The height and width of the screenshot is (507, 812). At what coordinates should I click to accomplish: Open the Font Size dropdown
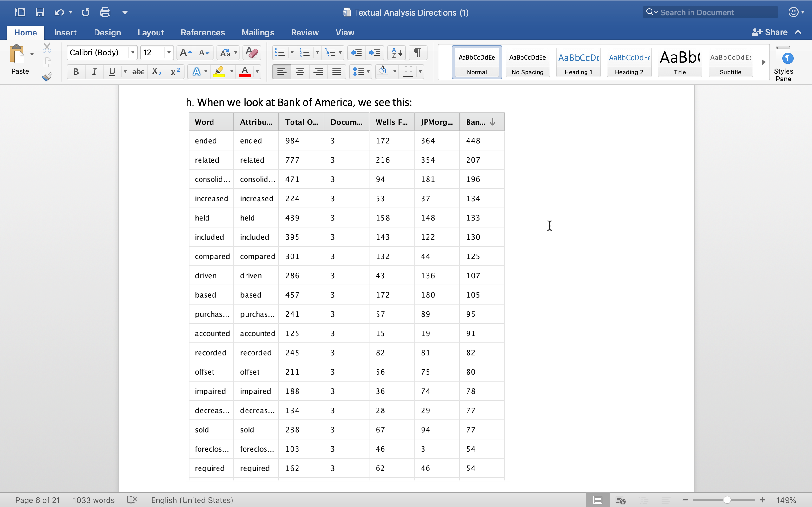(x=168, y=53)
